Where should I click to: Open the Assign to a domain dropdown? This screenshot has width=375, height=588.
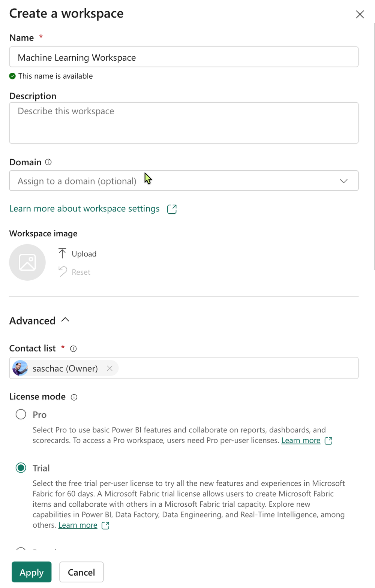pos(184,181)
